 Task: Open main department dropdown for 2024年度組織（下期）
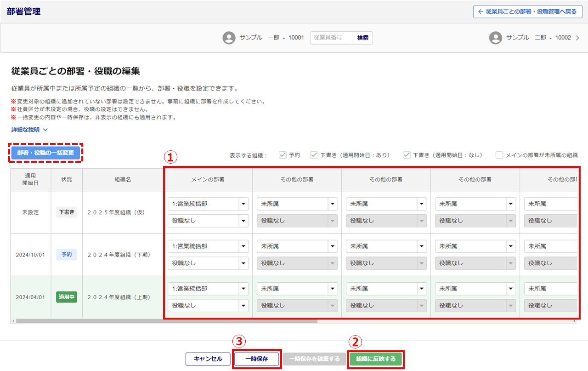coord(208,246)
